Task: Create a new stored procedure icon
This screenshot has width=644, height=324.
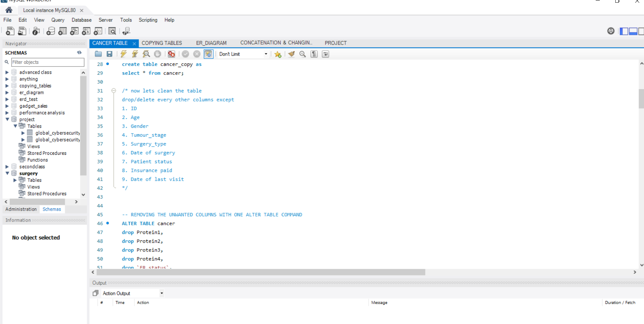Action: (x=86, y=31)
